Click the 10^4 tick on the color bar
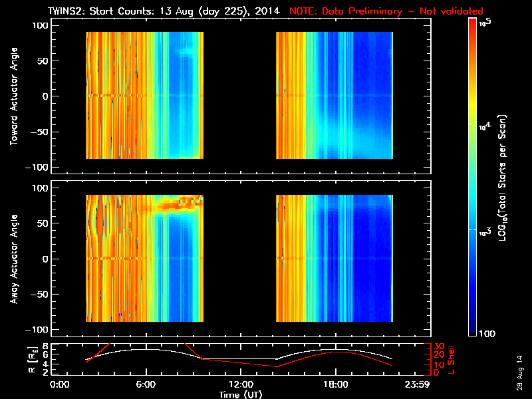 (x=485, y=126)
